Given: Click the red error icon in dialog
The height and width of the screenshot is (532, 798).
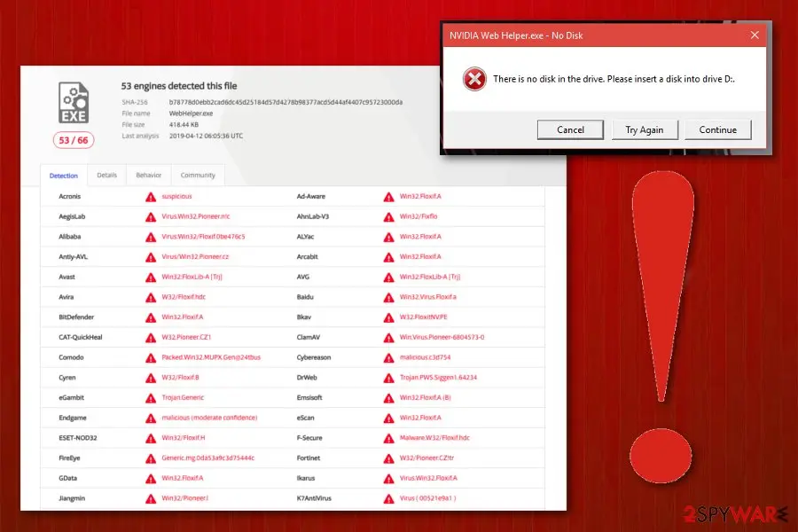Looking at the screenshot, I should [x=474, y=79].
